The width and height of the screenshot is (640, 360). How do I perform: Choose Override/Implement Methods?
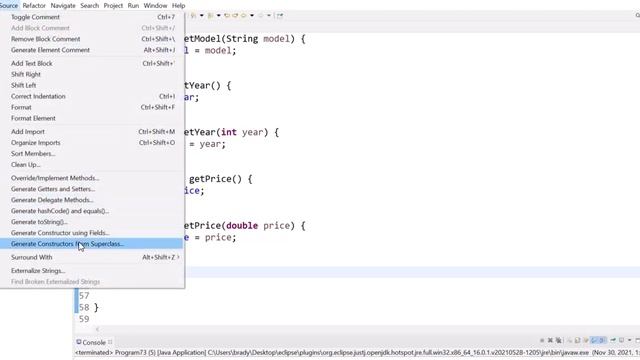point(92,179)
